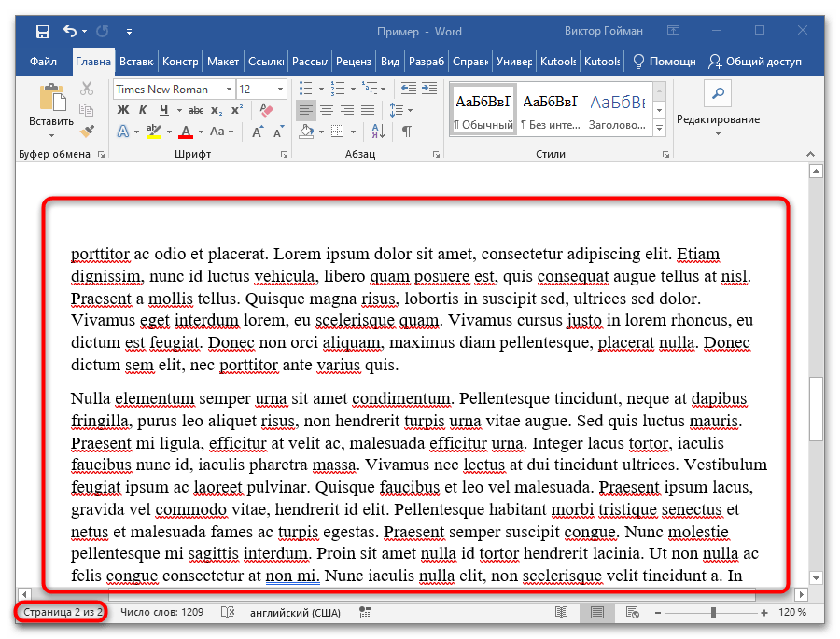
Task: Open the Файл menu
Action: [x=43, y=61]
